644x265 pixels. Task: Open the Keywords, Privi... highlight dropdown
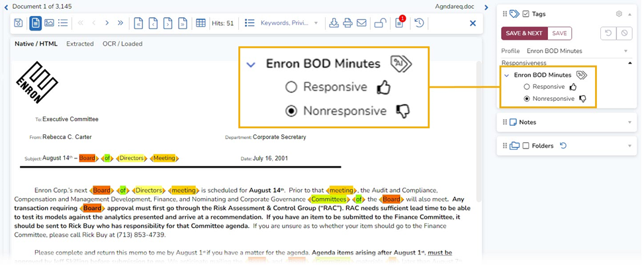[289, 23]
